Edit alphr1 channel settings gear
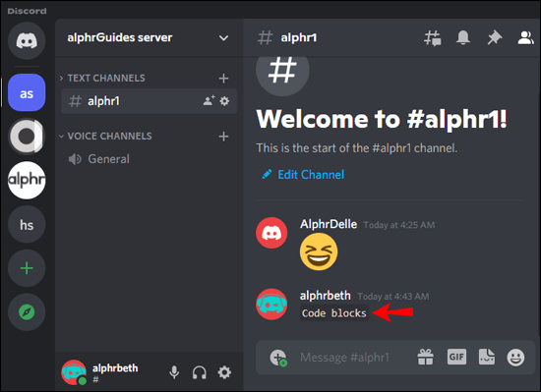541x392 pixels. pos(224,101)
